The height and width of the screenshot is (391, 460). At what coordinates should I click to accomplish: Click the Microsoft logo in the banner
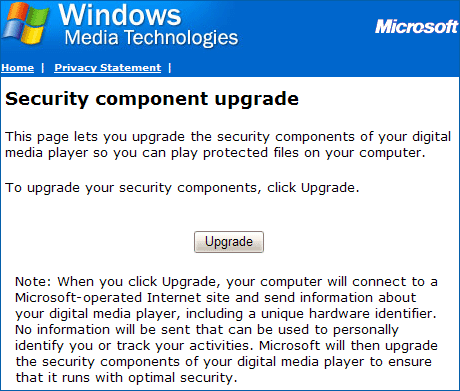[x=417, y=27]
